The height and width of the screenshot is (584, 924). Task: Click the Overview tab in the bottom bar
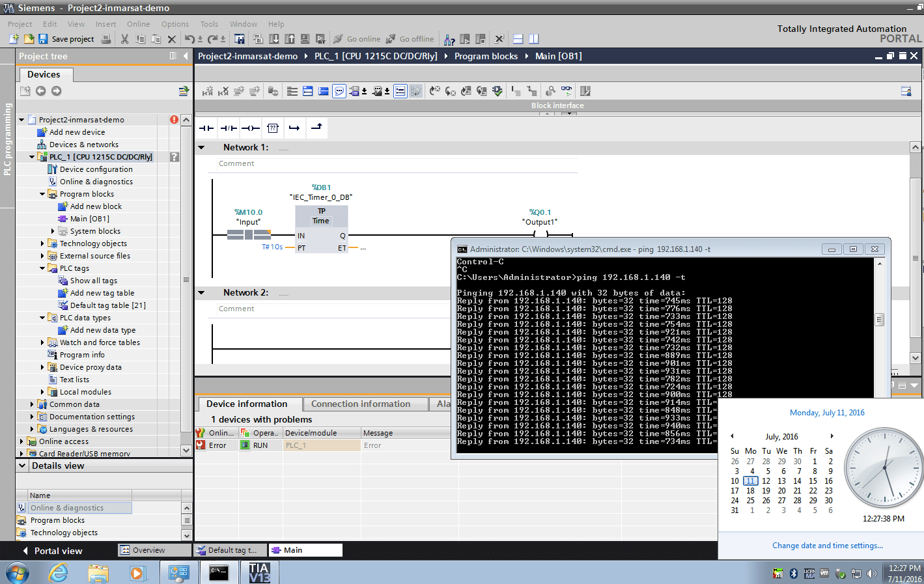pyautogui.click(x=154, y=550)
